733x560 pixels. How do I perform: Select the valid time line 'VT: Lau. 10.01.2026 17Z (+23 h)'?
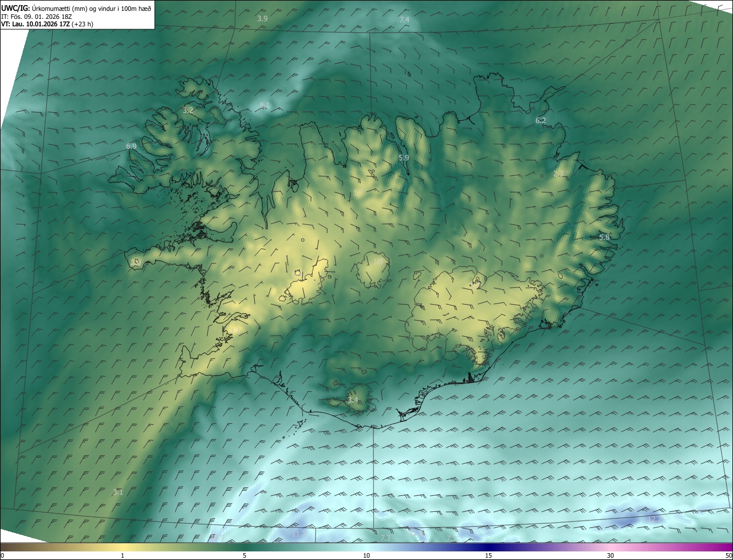pyautogui.click(x=47, y=24)
